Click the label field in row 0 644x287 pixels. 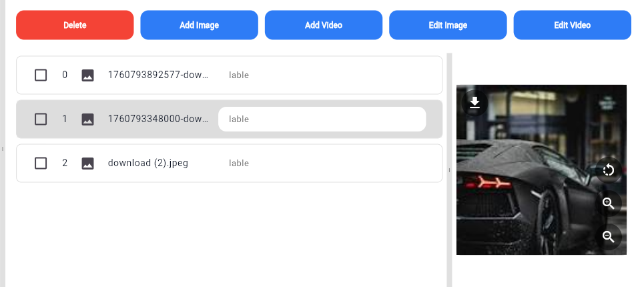tap(322, 75)
